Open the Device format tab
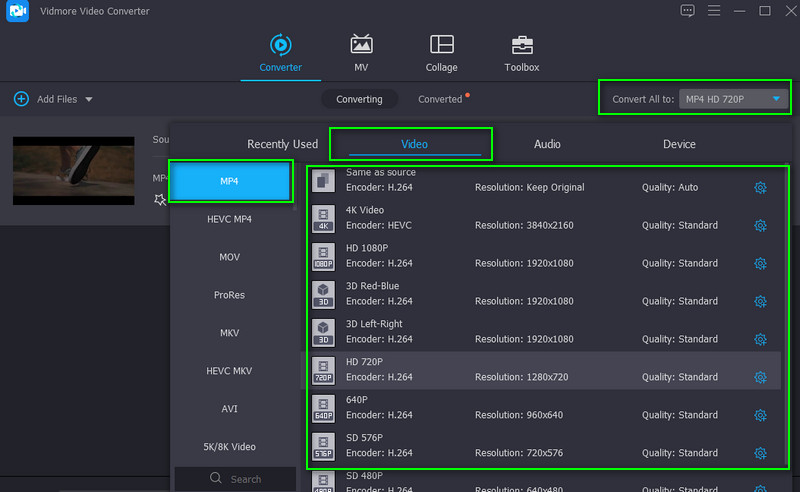Viewport: 800px width, 492px height. (679, 144)
